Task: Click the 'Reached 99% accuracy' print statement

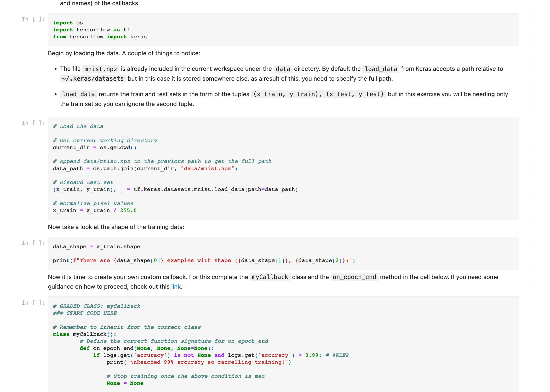Action: coord(199,362)
